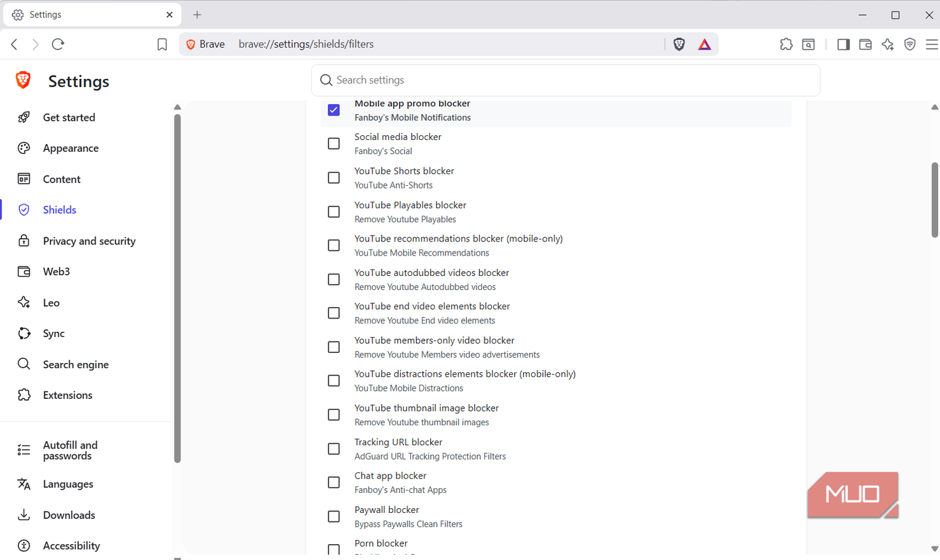Turn on YouTube members-only video blocker
This screenshot has height=560, width=940.
334,347
